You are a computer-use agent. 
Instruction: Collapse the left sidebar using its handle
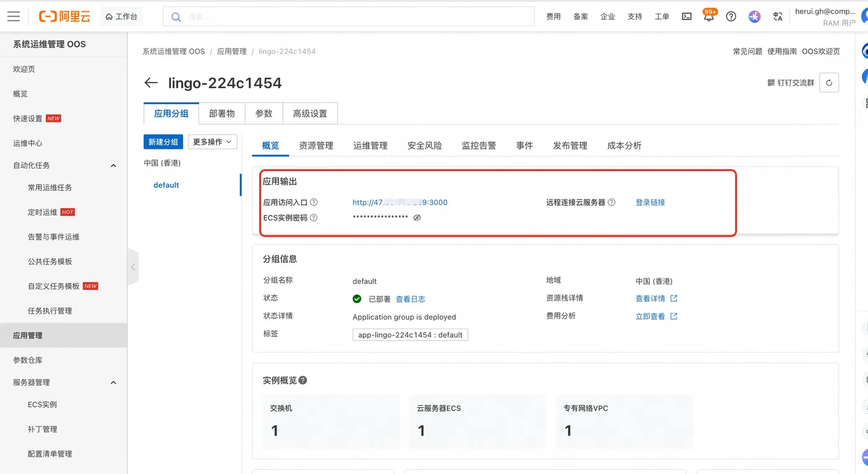tap(133, 267)
